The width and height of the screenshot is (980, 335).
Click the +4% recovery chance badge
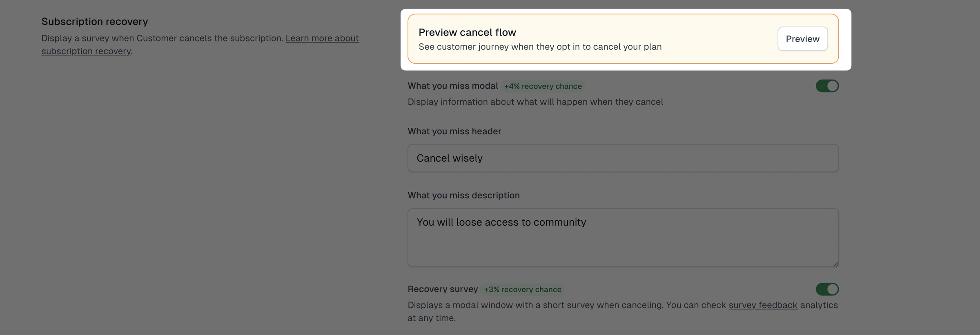click(543, 86)
